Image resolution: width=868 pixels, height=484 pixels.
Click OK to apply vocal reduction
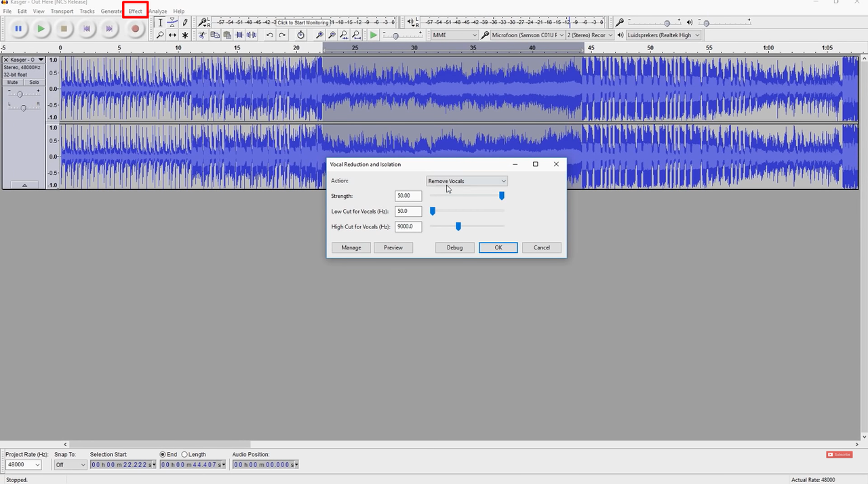point(498,247)
